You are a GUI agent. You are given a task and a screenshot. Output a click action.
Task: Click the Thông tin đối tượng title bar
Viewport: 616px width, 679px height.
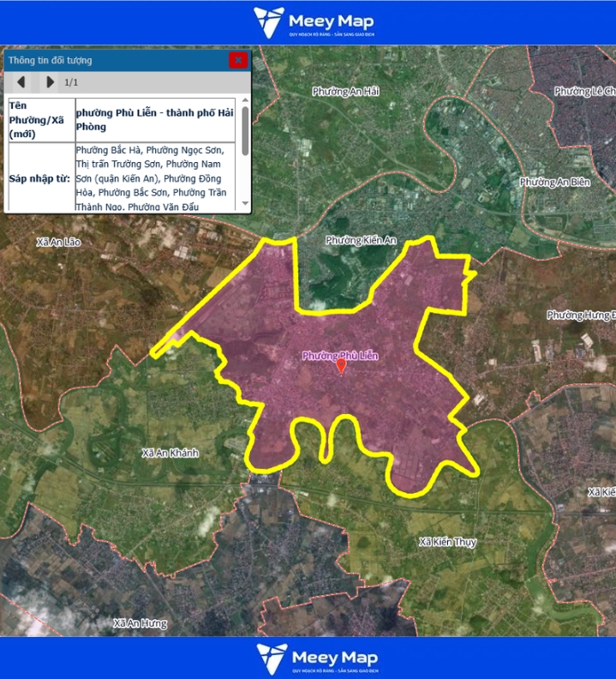click(x=111, y=60)
